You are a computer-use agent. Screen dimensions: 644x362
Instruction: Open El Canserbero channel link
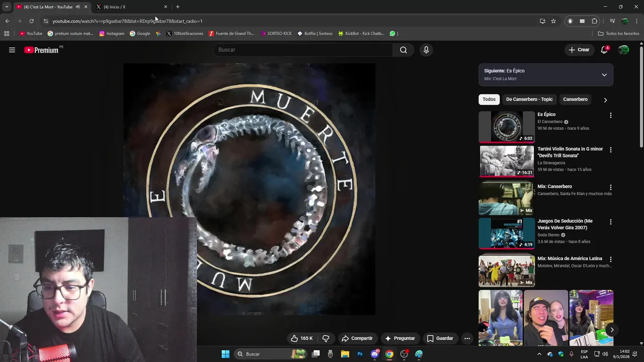click(x=550, y=122)
